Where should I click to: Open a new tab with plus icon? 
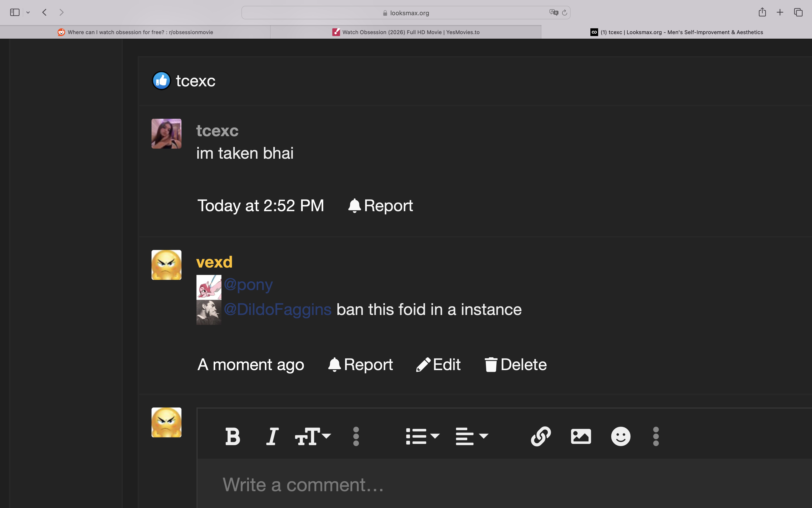click(x=780, y=12)
